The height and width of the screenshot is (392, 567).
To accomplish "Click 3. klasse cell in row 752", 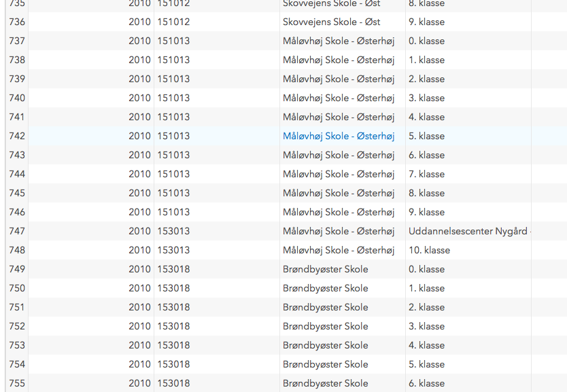I will coord(426,326).
